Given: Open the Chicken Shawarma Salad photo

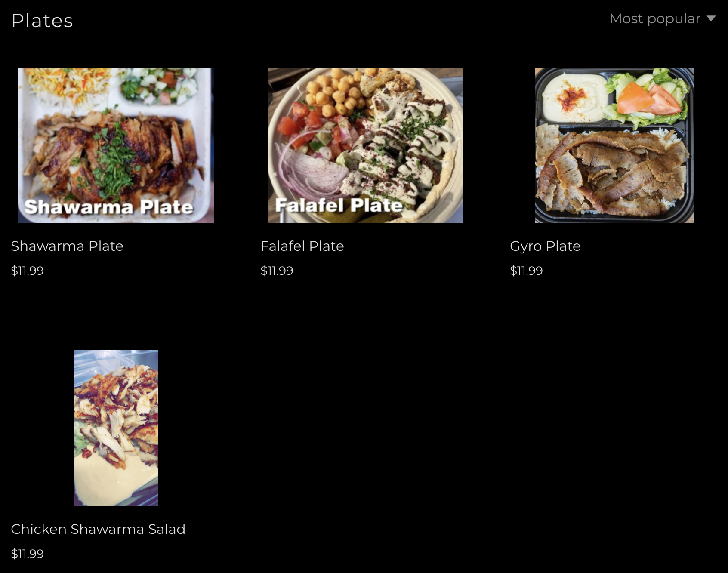Looking at the screenshot, I should pyautogui.click(x=116, y=428).
